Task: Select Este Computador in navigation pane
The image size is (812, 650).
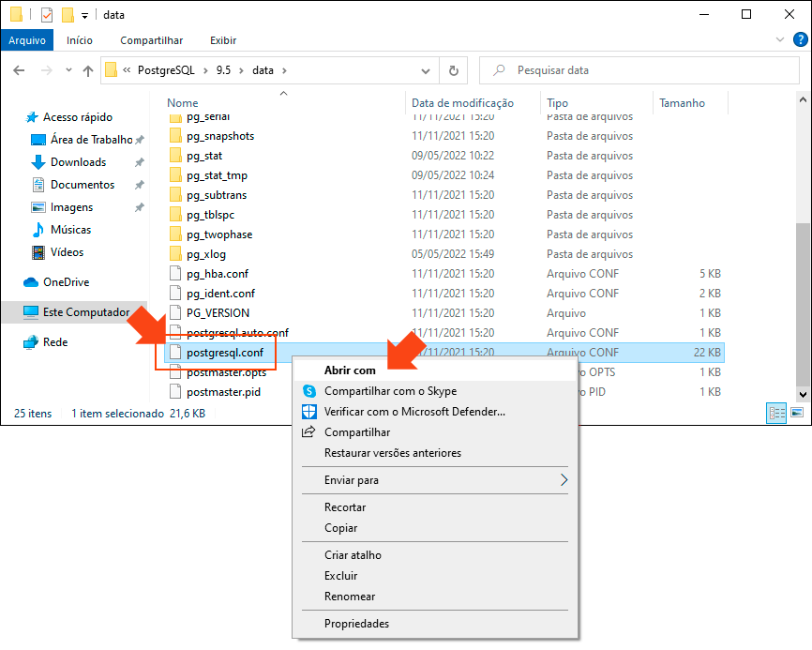Action: [84, 312]
